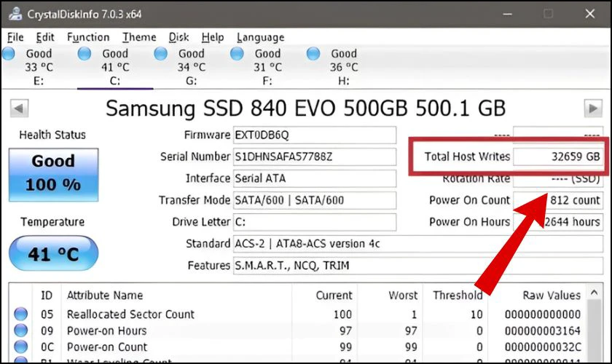Select the Reallocated Sector Count attribute name
This screenshot has height=364, width=612.
coord(130,314)
